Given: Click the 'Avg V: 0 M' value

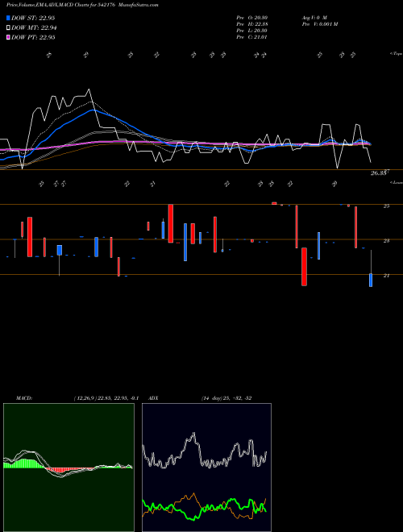Looking at the screenshot, I should click(314, 18).
